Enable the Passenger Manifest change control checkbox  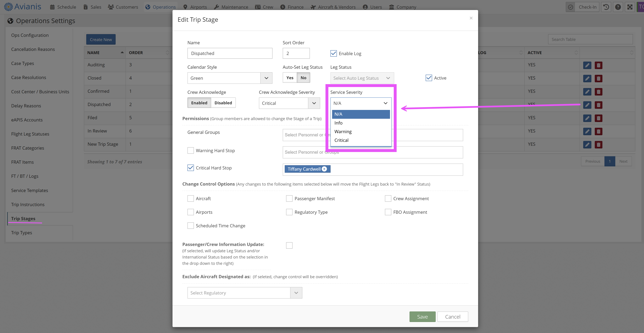click(x=289, y=199)
